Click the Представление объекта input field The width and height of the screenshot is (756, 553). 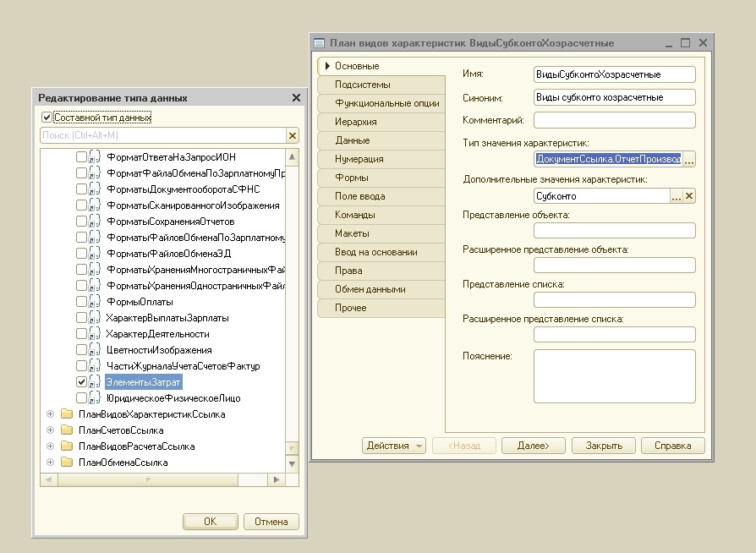pyautogui.click(x=615, y=231)
